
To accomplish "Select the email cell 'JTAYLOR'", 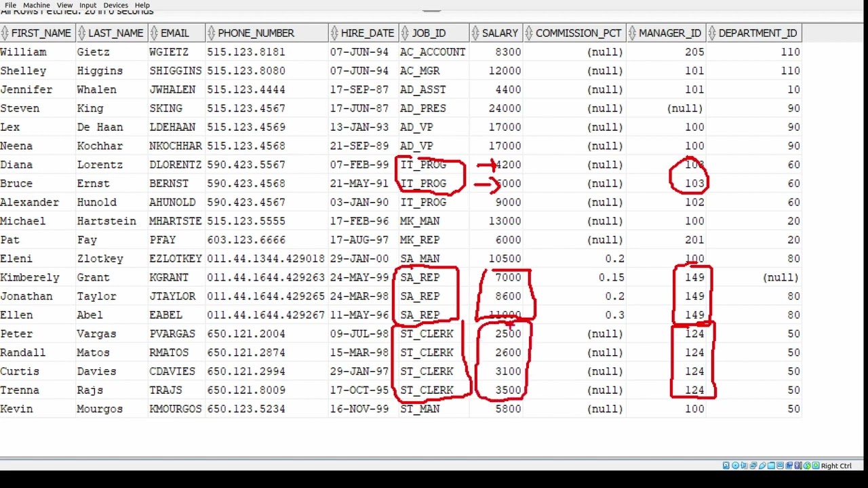I will click(172, 296).
